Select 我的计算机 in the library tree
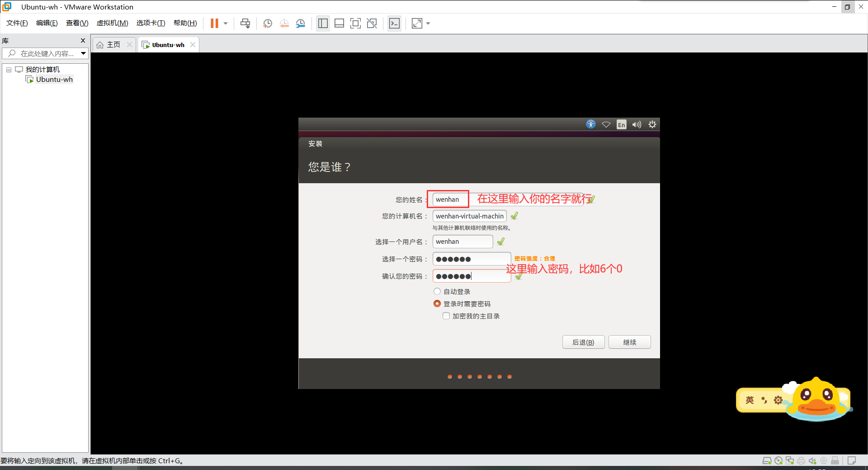This screenshot has width=868, height=470. tap(42, 69)
